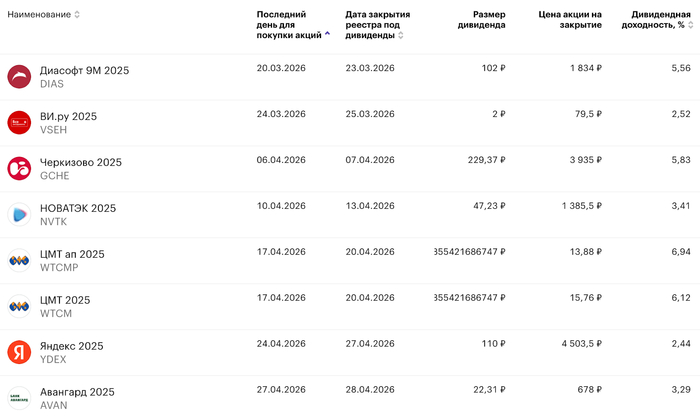This screenshot has width=700, height=420.
Task: Click the ЦМТ 2025 WTCM logo icon
Action: [x=20, y=307]
